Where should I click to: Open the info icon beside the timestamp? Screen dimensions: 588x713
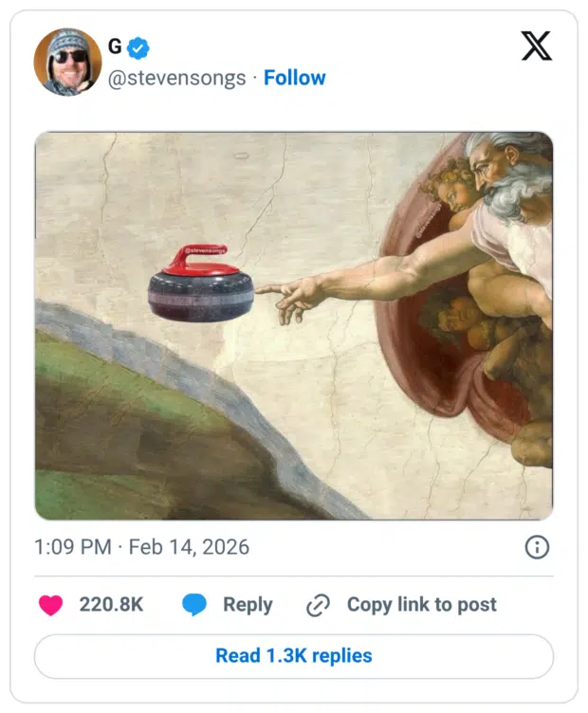click(x=537, y=547)
